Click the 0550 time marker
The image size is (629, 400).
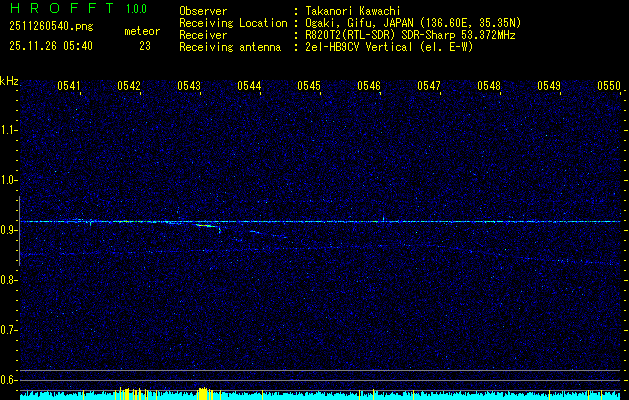coord(609,86)
